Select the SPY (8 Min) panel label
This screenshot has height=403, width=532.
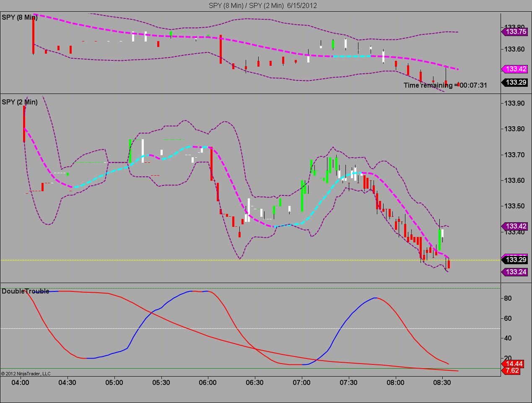(19, 17)
